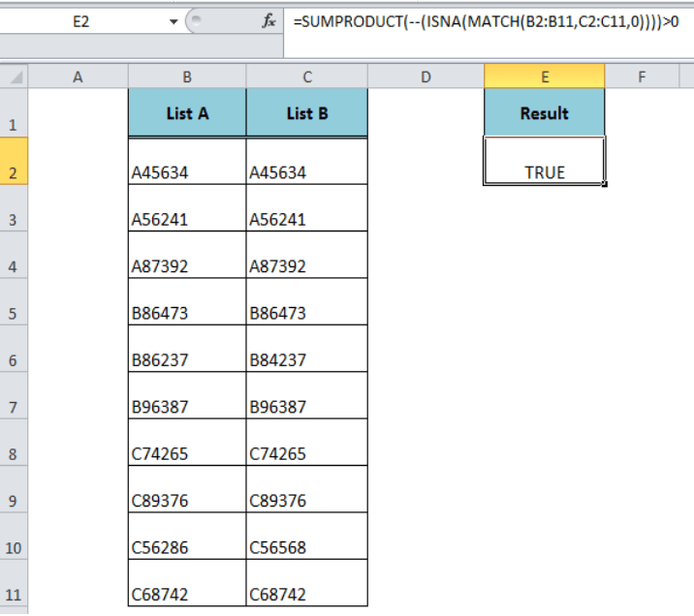Click cell C8 with C74265

coord(307,443)
